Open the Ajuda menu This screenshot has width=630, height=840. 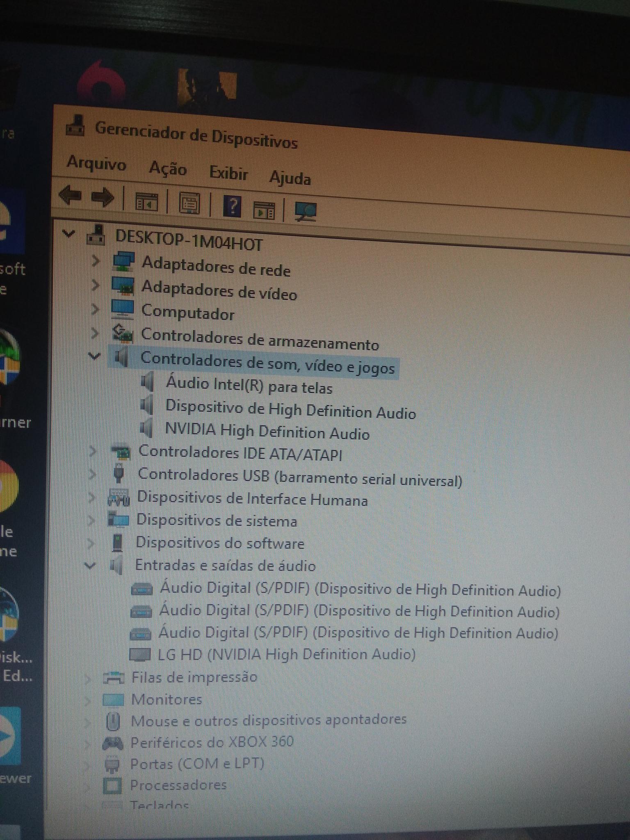point(290,178)
